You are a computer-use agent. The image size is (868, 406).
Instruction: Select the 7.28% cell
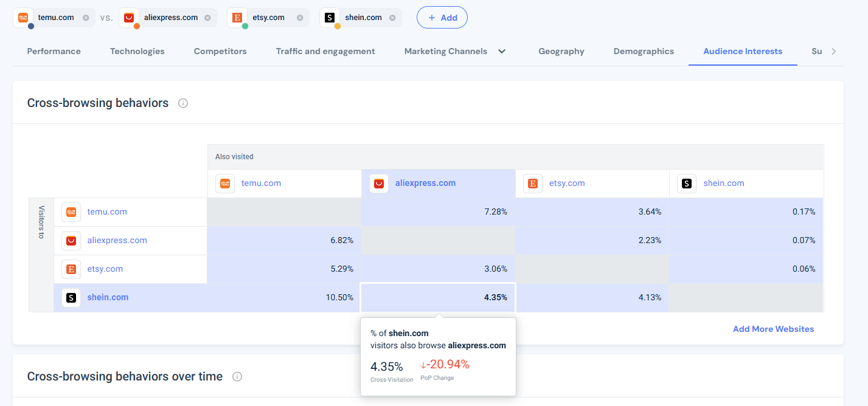[x=439, y=212]
